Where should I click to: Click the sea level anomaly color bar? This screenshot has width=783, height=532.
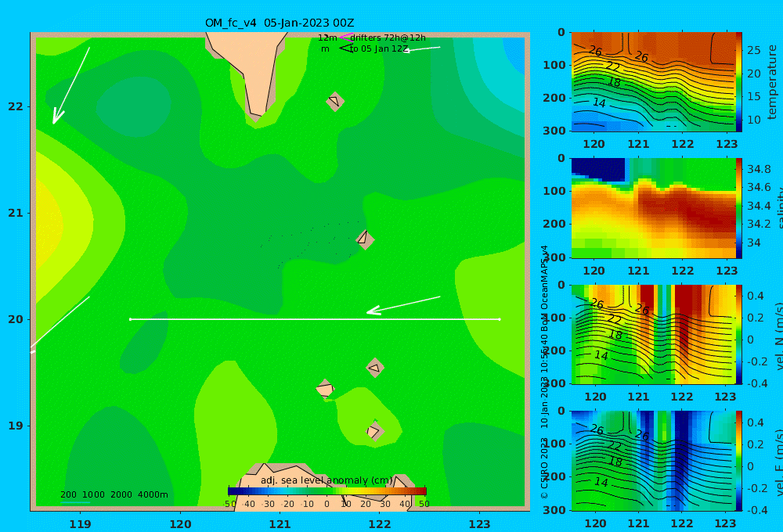tap(327, 491)
